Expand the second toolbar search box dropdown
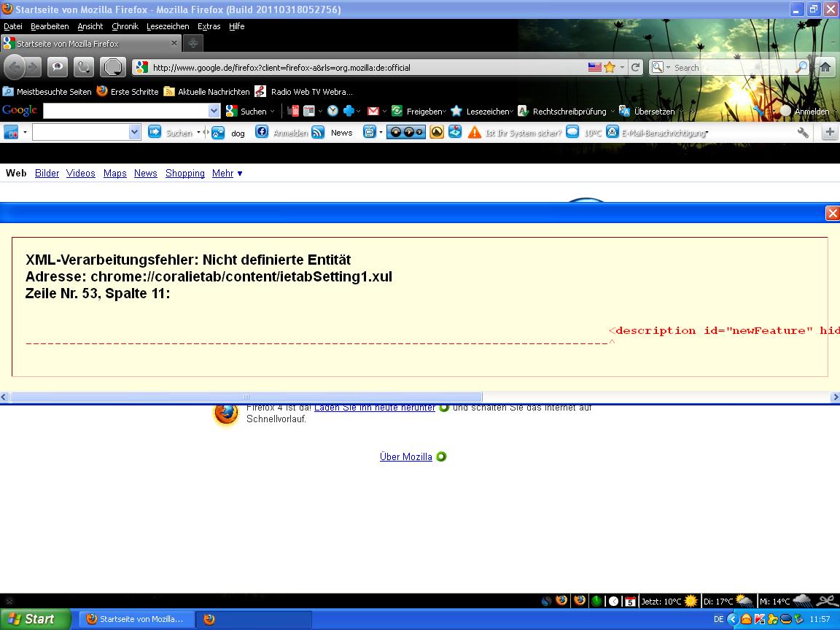This screenshot has width=840, height=630. coord(134,132)
